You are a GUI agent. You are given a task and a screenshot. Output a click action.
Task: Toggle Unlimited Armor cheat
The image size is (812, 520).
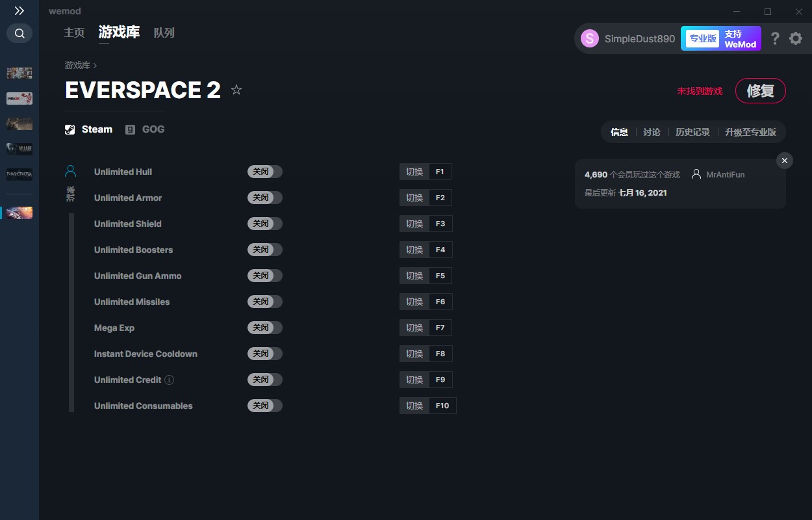click(265, 198)
